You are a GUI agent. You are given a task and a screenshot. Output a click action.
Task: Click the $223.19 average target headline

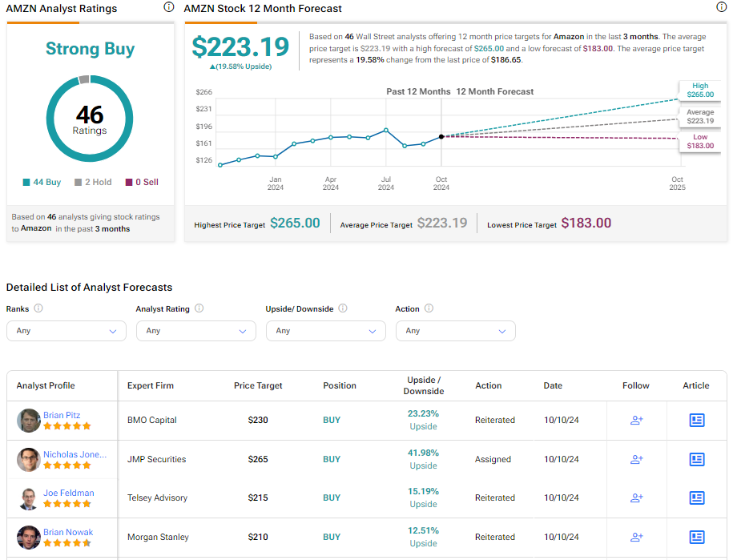241,46
